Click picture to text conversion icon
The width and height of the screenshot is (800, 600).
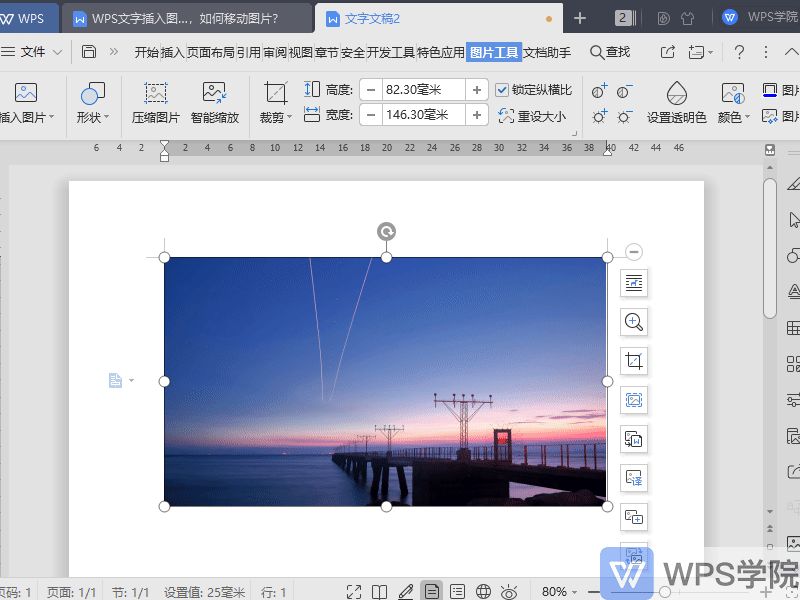(x=634, y=439)
